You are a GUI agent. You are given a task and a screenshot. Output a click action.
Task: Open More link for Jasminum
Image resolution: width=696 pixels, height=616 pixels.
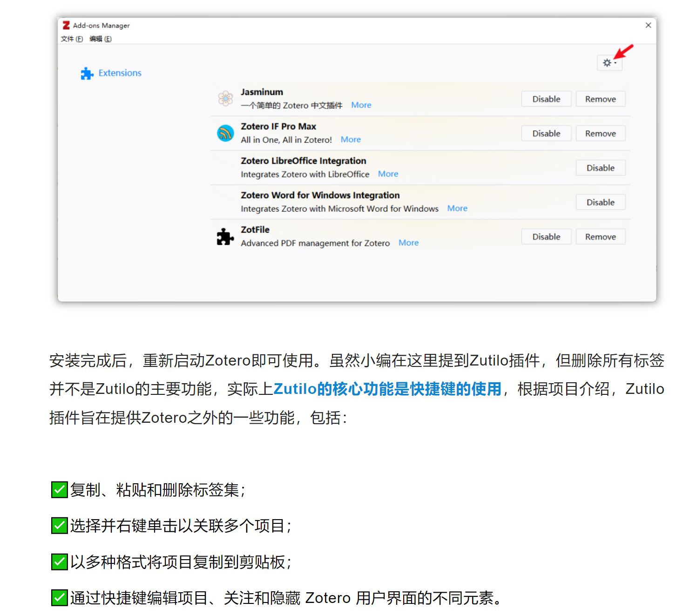pyautogui.click(x=361, y=105)
